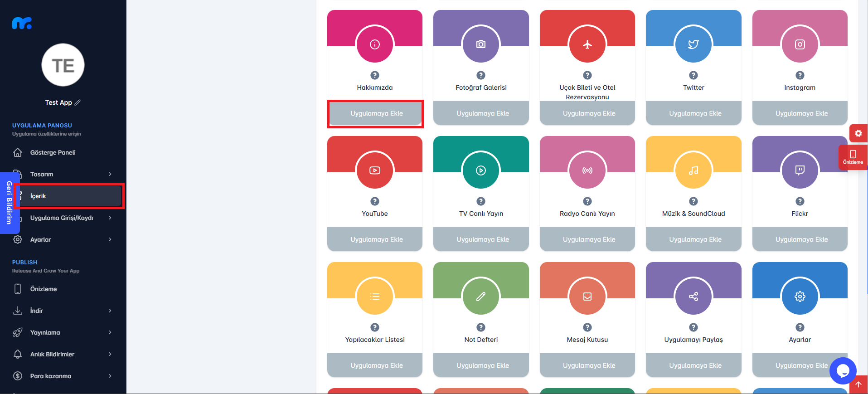
Task: Click the bell icon for Anlık Bildirimler
Action: (18, 354)
